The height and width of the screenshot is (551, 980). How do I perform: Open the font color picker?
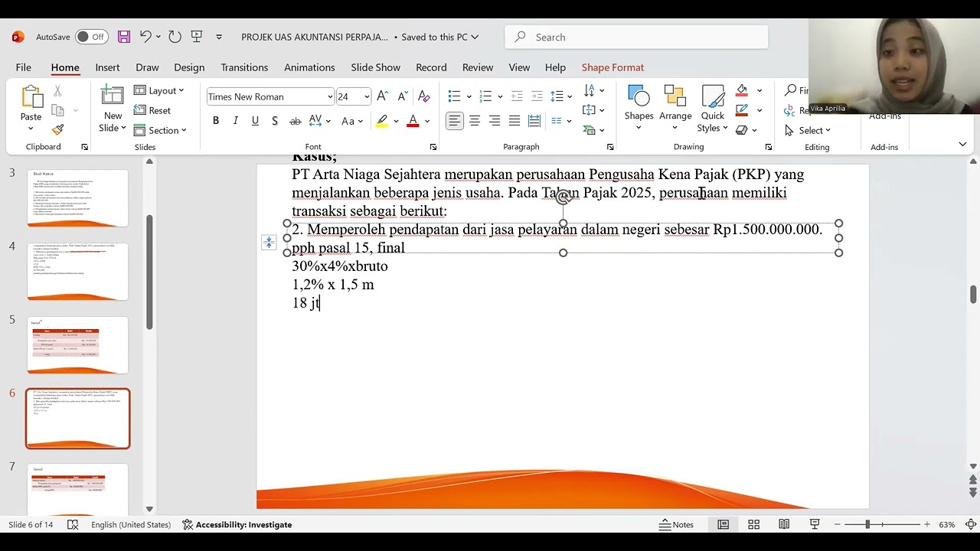click(x=427, y=121)
